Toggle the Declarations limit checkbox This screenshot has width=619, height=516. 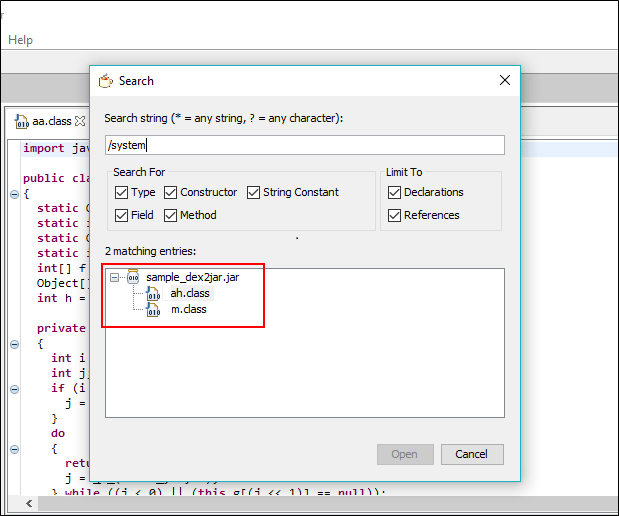point(394,192)
